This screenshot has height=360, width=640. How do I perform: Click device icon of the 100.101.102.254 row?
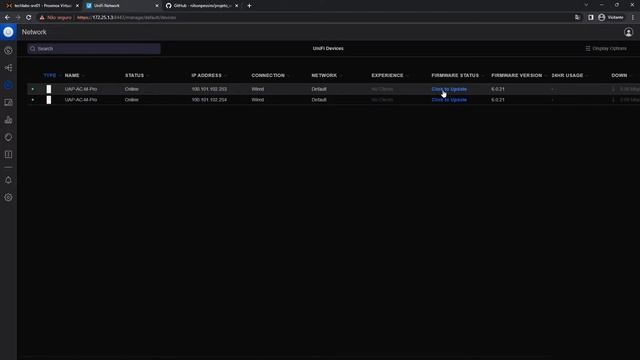point(49,100)
